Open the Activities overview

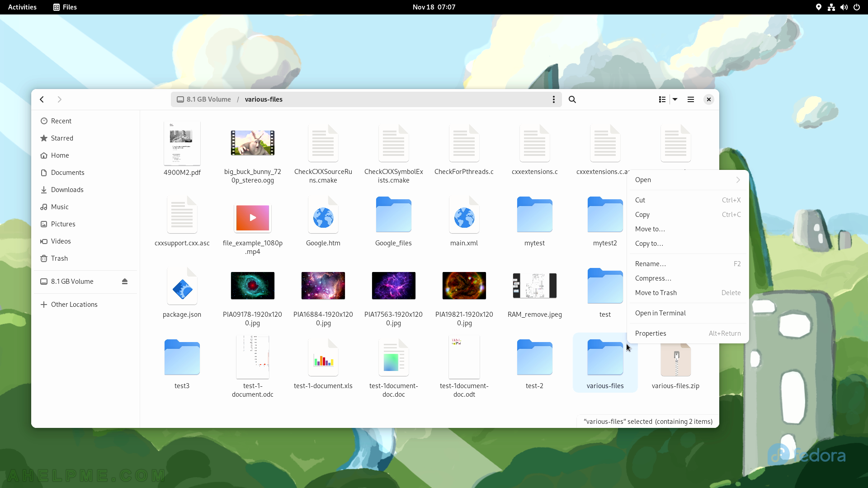click(22, 7)
